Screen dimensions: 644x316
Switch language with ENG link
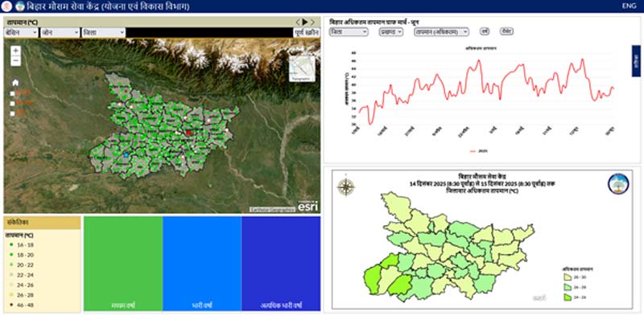629,6
